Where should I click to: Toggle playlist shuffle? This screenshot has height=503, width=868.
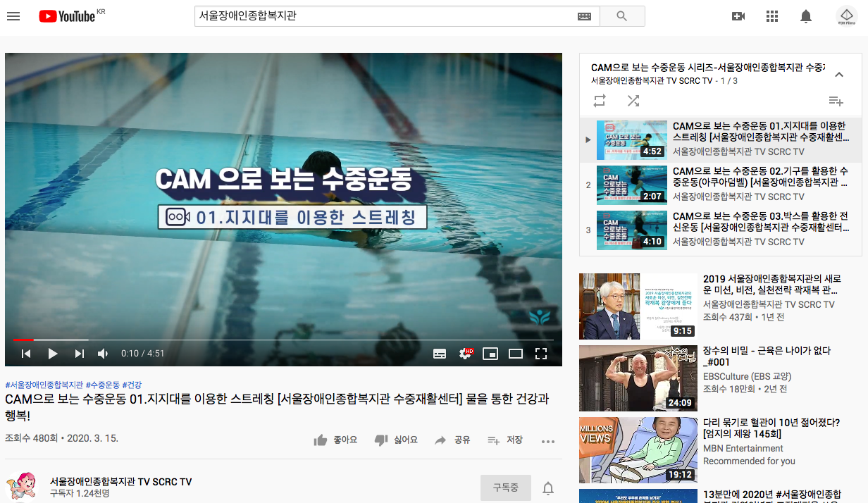[x=633, y=101]
